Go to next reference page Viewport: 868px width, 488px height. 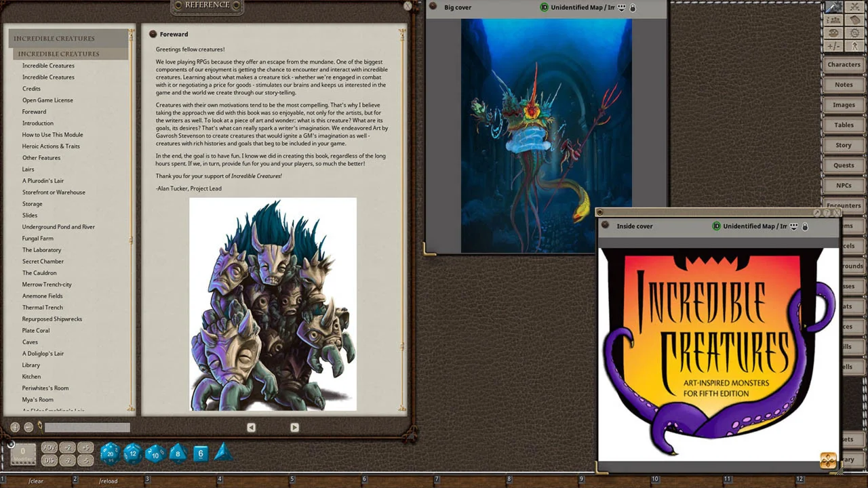point(294,427)
